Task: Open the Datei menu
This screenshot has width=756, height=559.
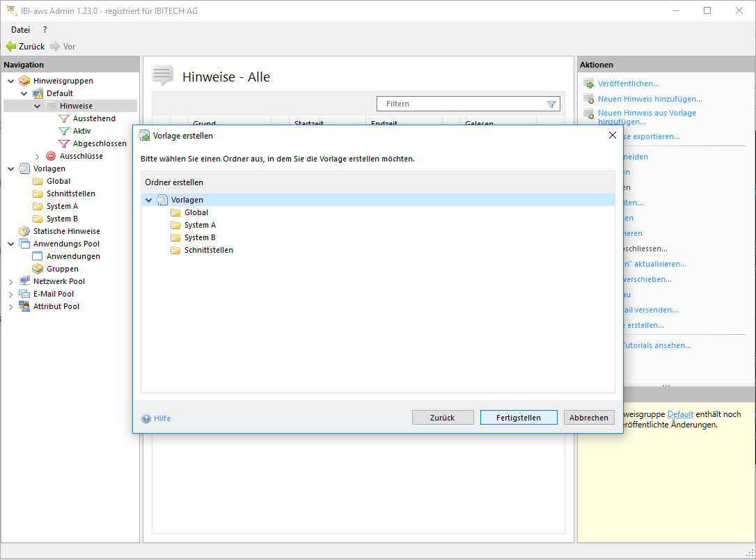Action: (x=20, y=30)
